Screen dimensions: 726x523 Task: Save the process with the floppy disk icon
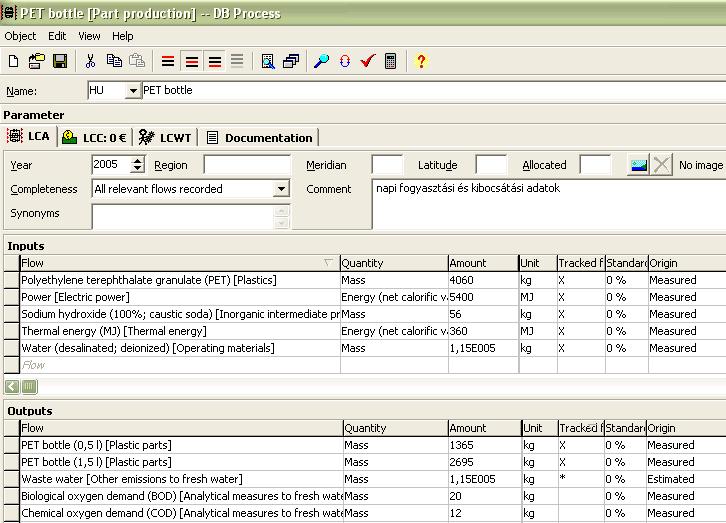coord(60,61)
